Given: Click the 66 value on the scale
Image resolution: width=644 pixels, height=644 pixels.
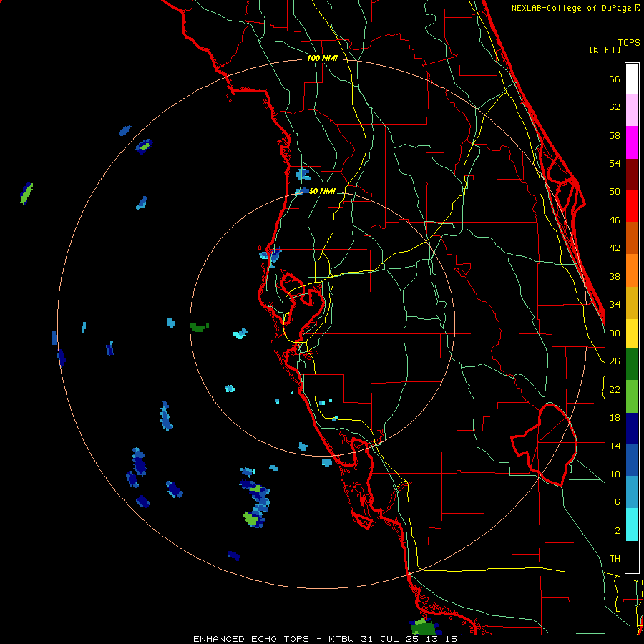Looking at the screenshot, I should click(615, 79).
